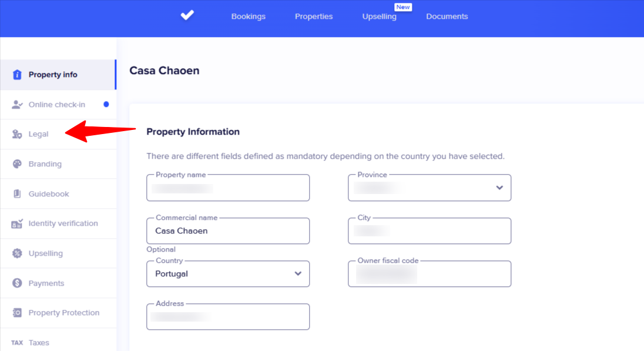Click the Branding palette icon
644x351 pixels.
[17, 164]
